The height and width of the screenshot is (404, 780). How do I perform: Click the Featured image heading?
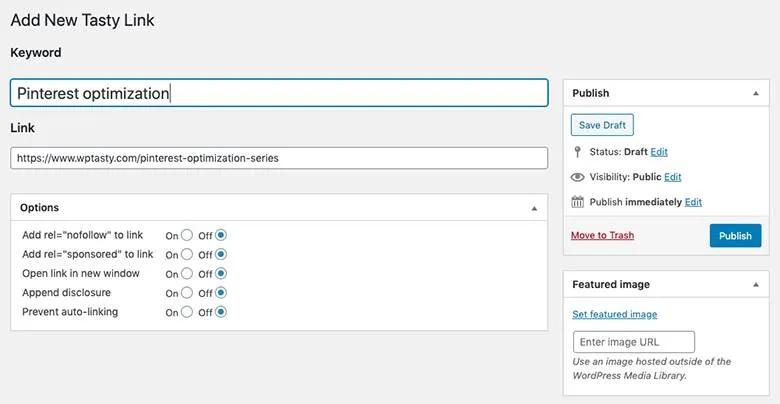coord(611,285)
